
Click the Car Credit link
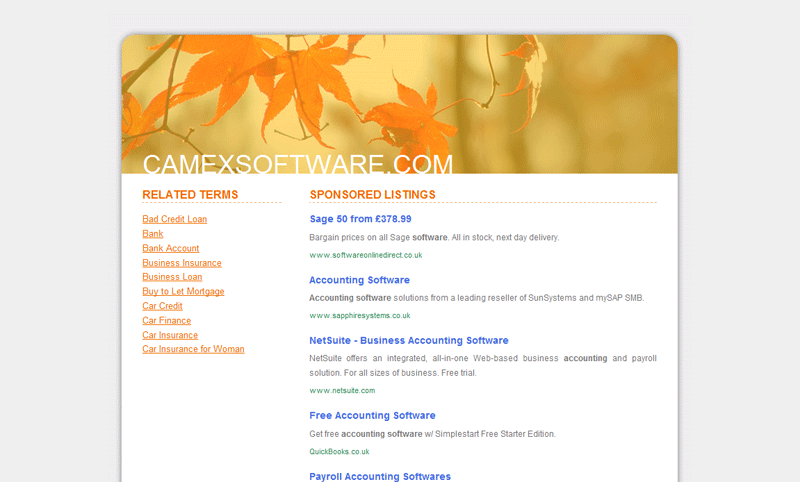point(162,306)
